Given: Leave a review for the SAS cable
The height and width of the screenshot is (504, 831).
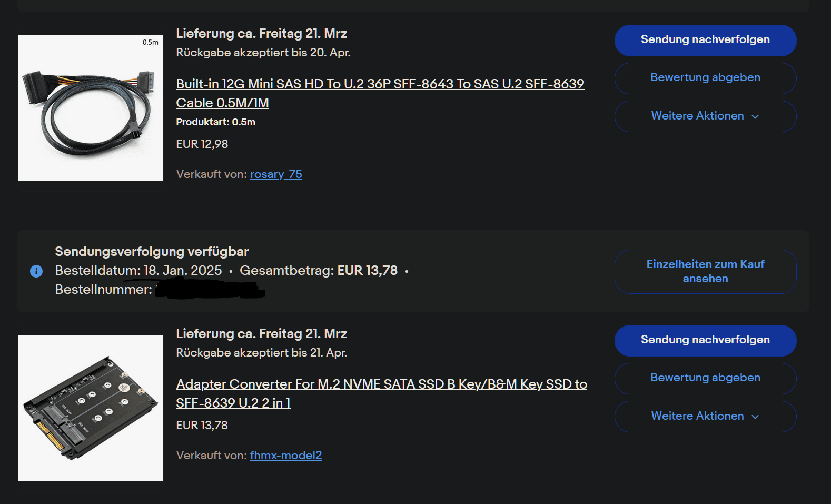Looking at the screenshot, I should coord(705,78).
